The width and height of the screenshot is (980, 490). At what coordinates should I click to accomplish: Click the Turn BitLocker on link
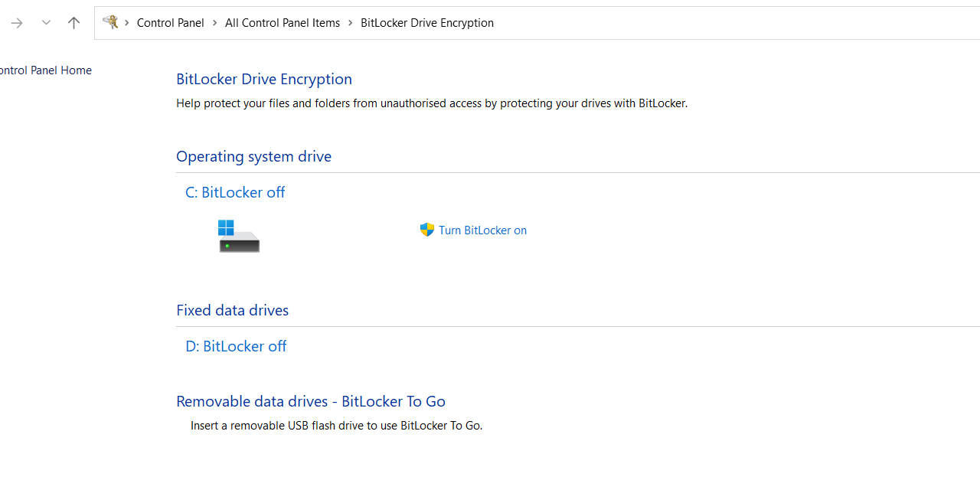coord(482,230)
